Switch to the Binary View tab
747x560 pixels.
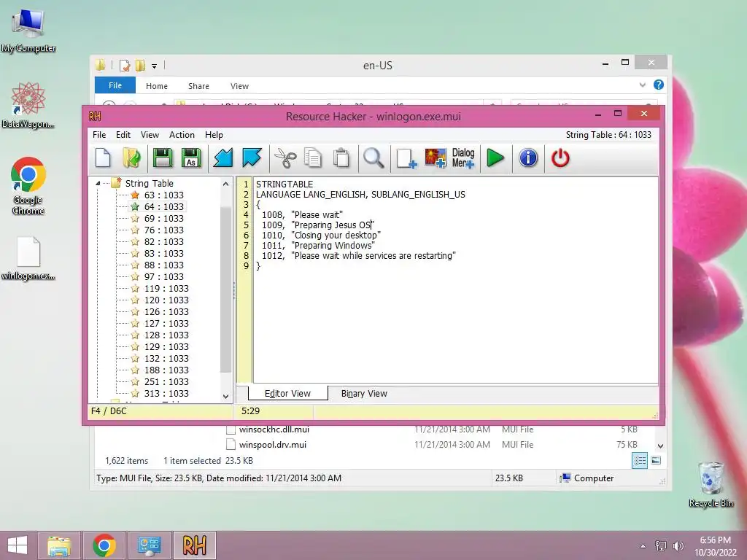(x=364, y=393)
